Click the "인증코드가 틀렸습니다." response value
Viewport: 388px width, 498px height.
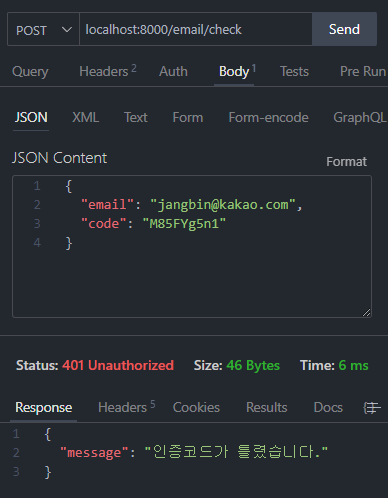236,452
